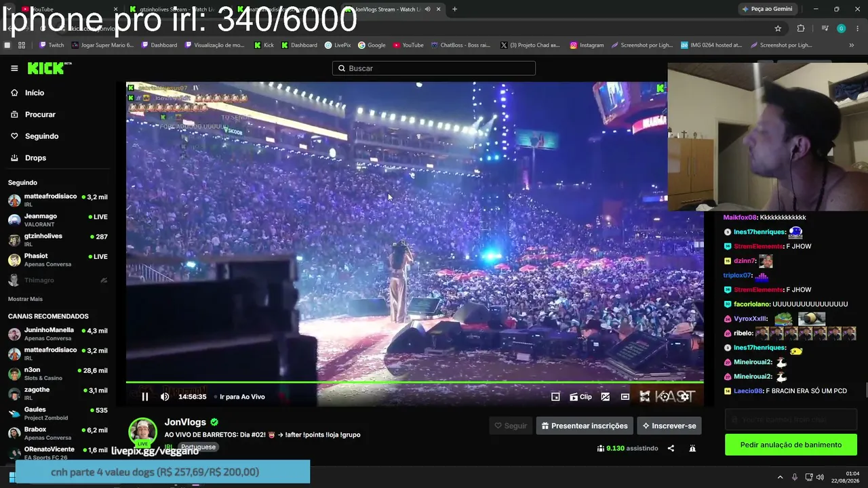Click Presentear inscrições gift button
The height and width of the screenshot is (488, 868).
[584, 426]
